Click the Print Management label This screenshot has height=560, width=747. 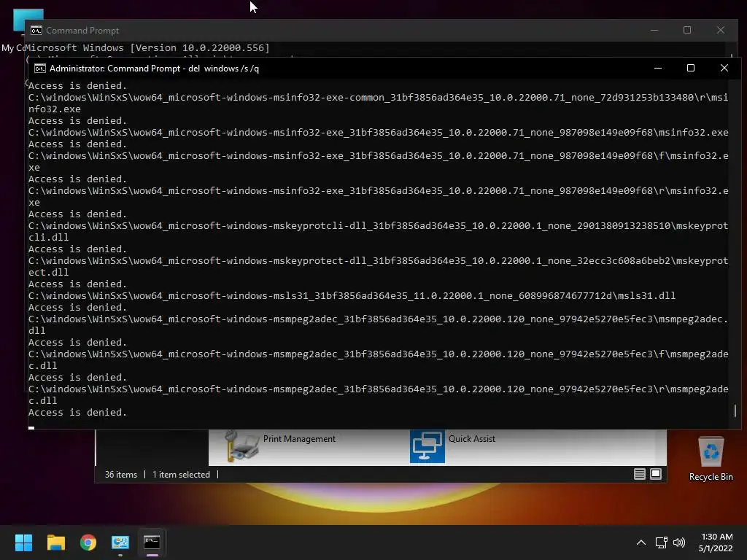click(299, 438)
